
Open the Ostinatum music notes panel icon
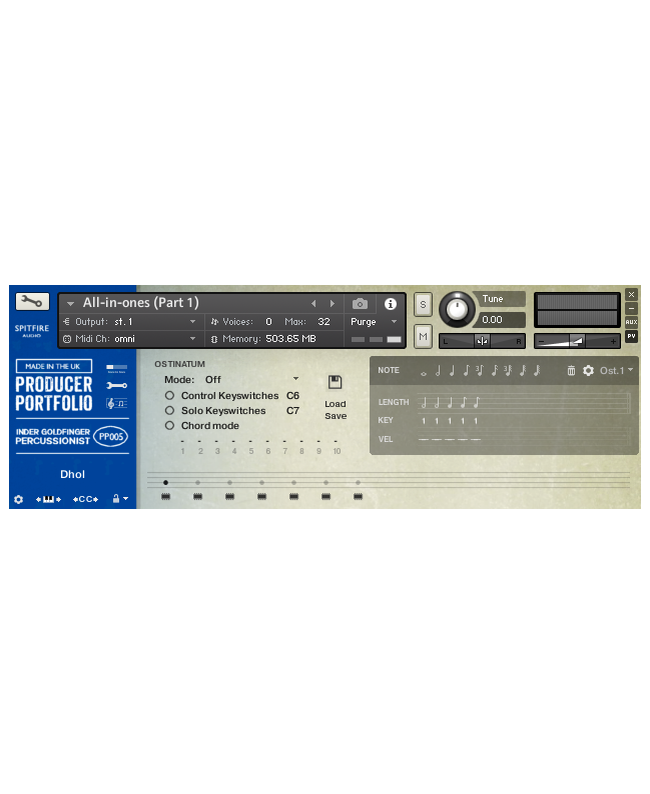116,404
